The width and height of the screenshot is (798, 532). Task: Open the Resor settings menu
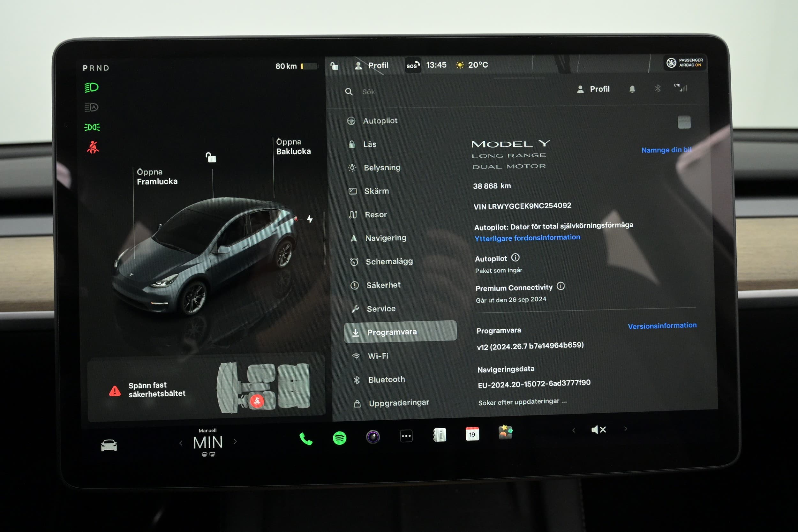click(x=368, y=214)
